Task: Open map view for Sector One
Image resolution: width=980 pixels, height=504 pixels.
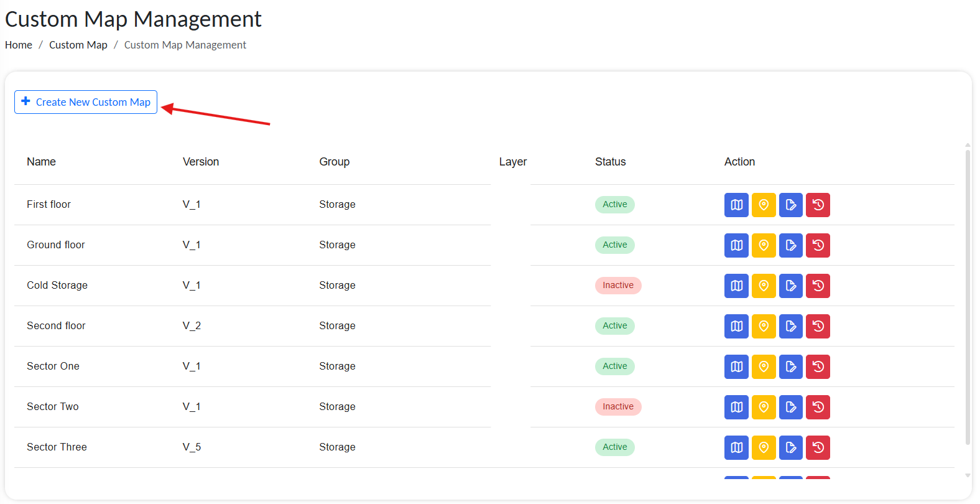Action: tap(736, 366)
